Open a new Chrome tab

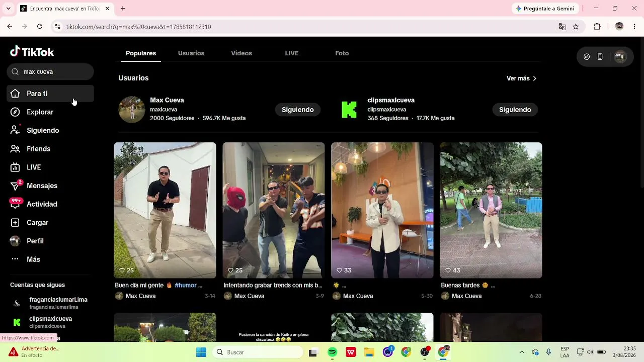coord(123,9)
